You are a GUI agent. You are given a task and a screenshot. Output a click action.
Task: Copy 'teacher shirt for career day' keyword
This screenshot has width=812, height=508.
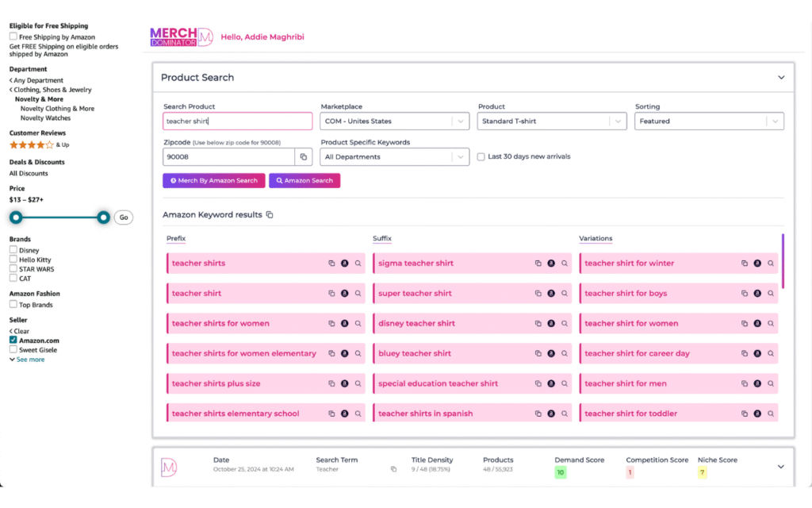pyautogui.click(x=744, y=353)
